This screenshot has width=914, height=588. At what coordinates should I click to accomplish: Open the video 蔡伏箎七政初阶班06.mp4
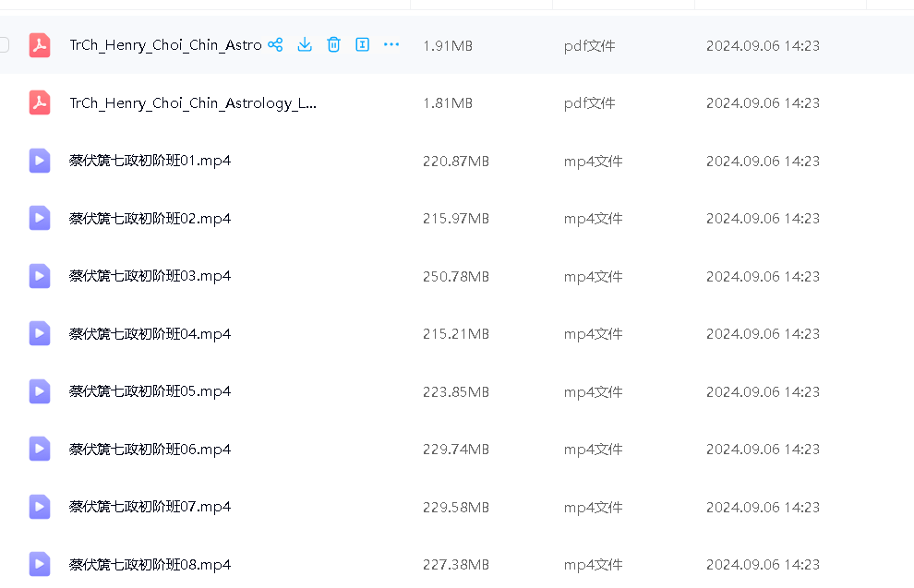click(x=150, y=450)
